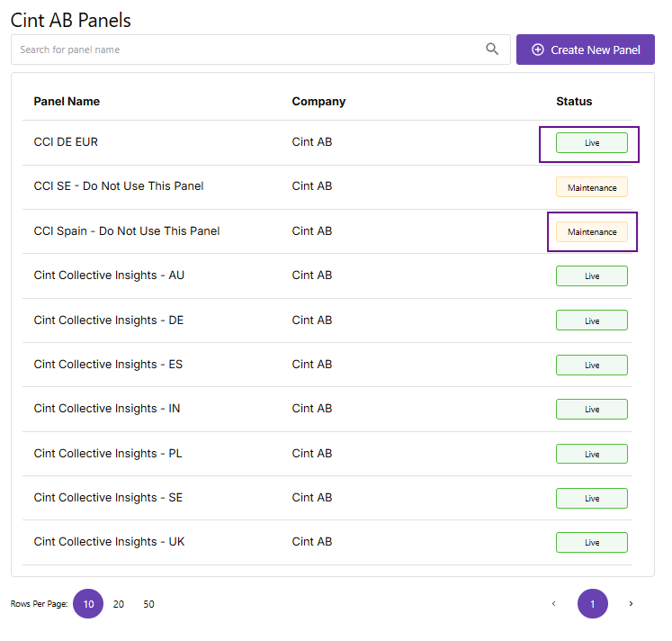Open Cint Collective Insights - AU

pos(109,275)
